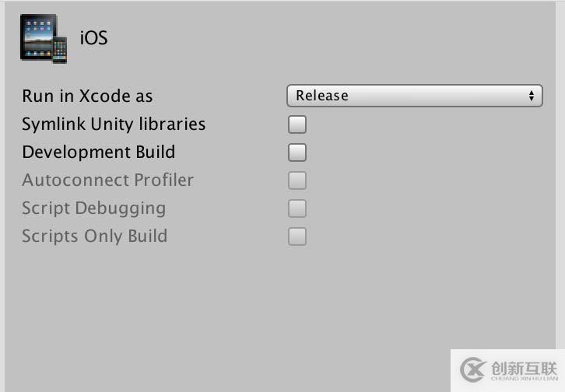Click the "Script Debugging" label text

click(x=93, y=208)
